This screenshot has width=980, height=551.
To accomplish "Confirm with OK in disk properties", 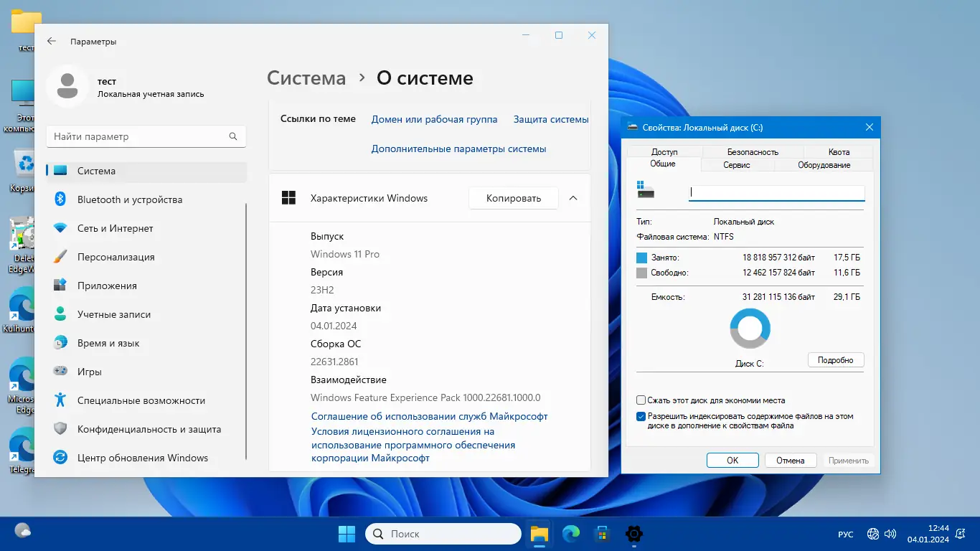I will click(732, 461).
